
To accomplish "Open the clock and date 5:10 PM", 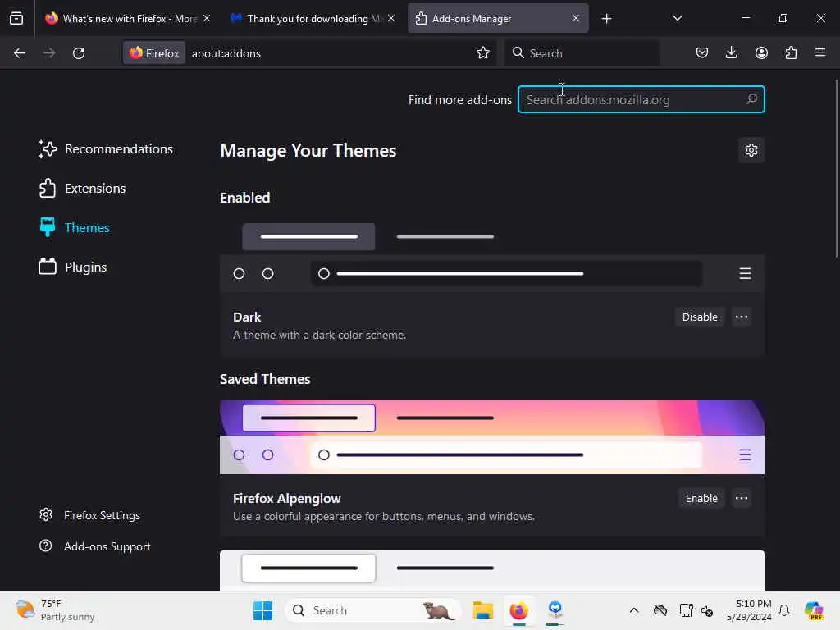I will (x=749, y=610).
